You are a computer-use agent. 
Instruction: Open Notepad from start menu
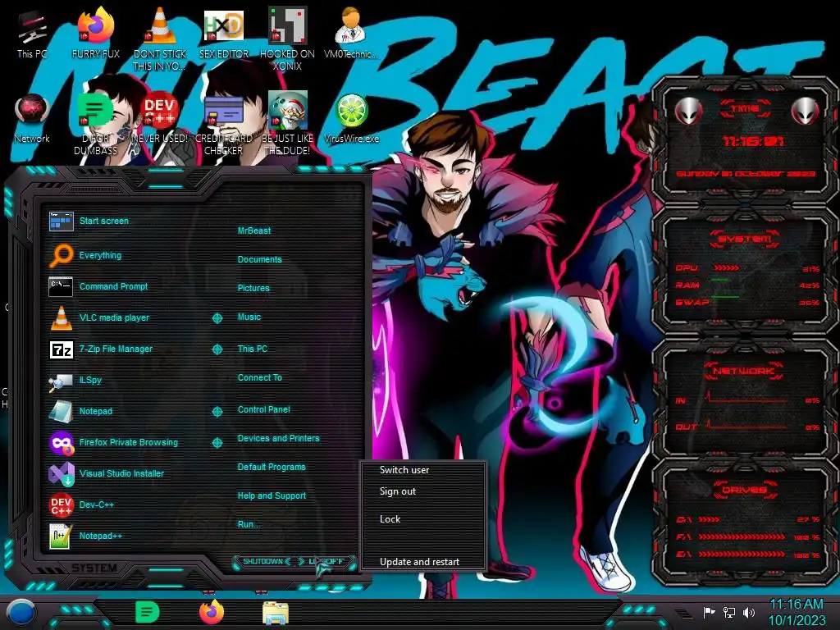pos(80,411)
